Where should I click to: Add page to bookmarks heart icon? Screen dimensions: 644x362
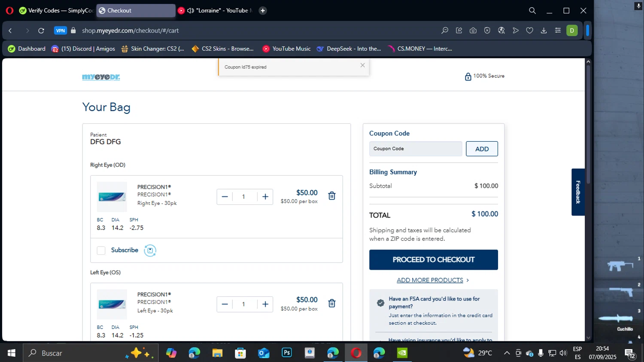tap(530, 30)
